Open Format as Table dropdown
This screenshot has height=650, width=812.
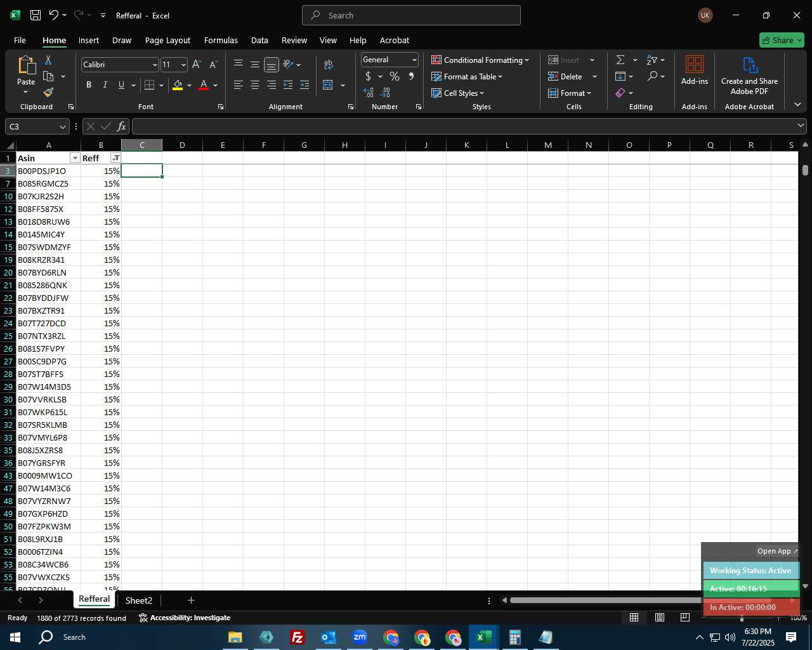click(467, 76)
